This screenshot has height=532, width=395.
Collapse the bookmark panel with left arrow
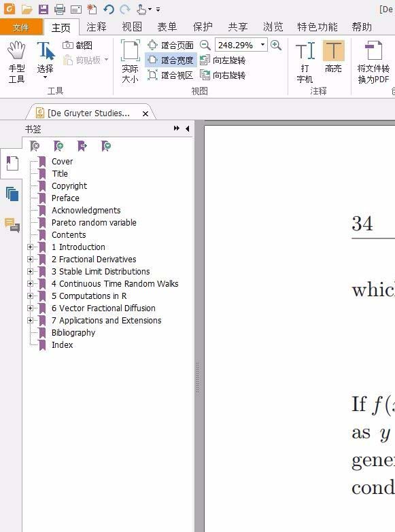(x=188, y=128)
